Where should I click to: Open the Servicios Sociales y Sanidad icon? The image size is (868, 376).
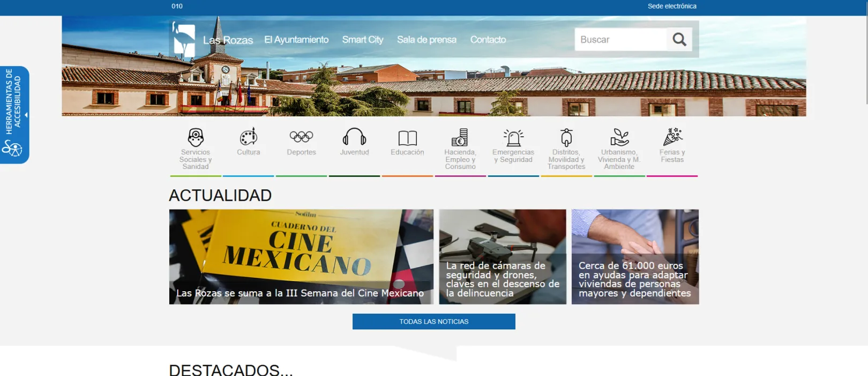[x=196, y=137]
